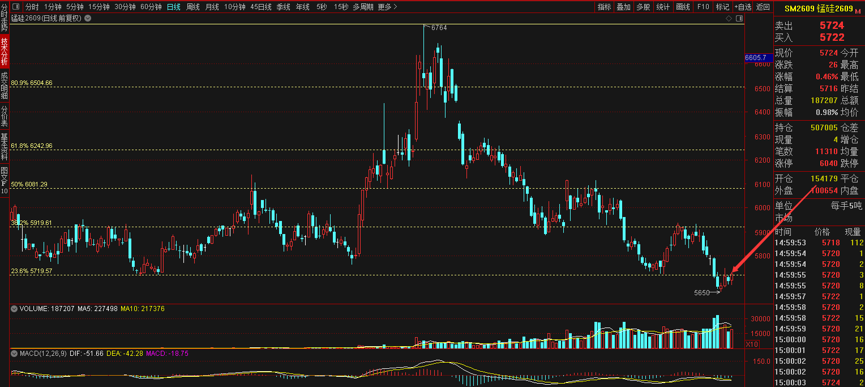Select the 日线 daily period
The image size is (865, 387).
coord(173,7)
